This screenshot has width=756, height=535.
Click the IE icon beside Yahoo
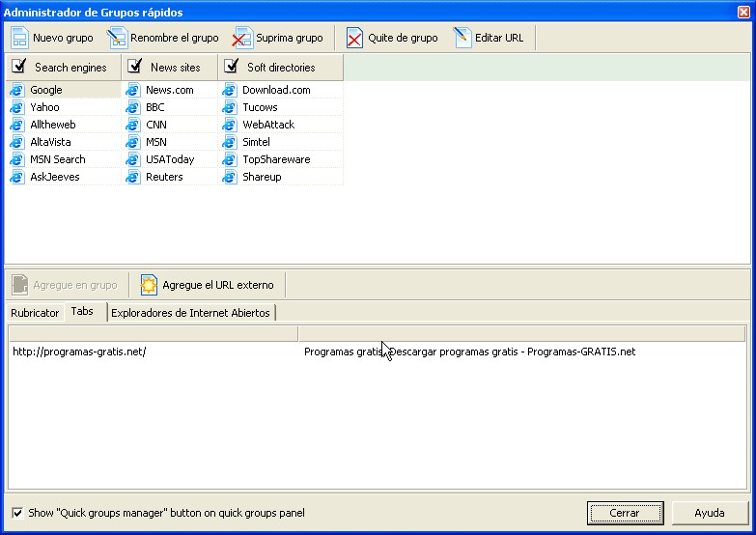coord(17,107)
